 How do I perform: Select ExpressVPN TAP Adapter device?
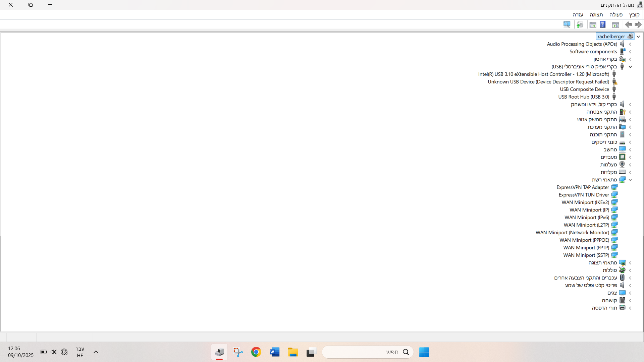click(583, 187)
